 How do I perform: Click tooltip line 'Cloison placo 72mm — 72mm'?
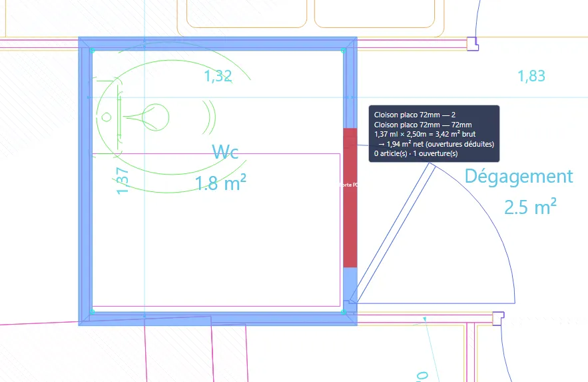point(423,125)
